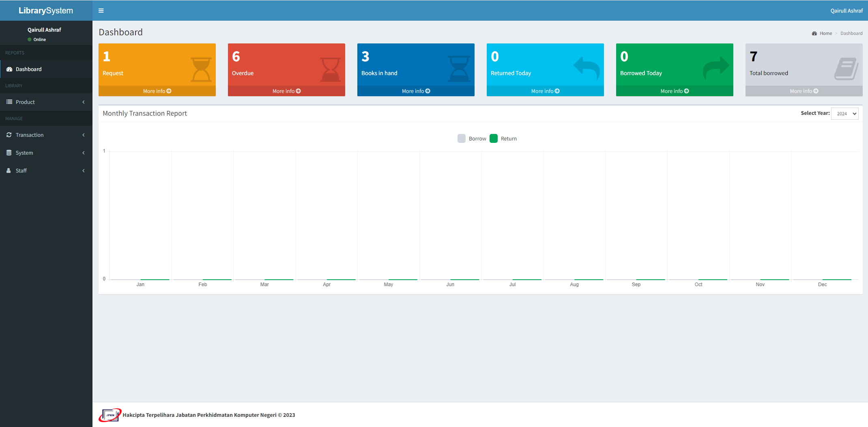Click the reply arrow icon in Returned Today card

click(587, 68)
